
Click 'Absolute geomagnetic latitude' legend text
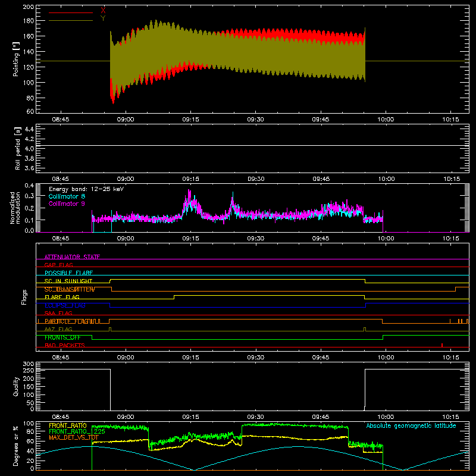click(x=411, y=425)
